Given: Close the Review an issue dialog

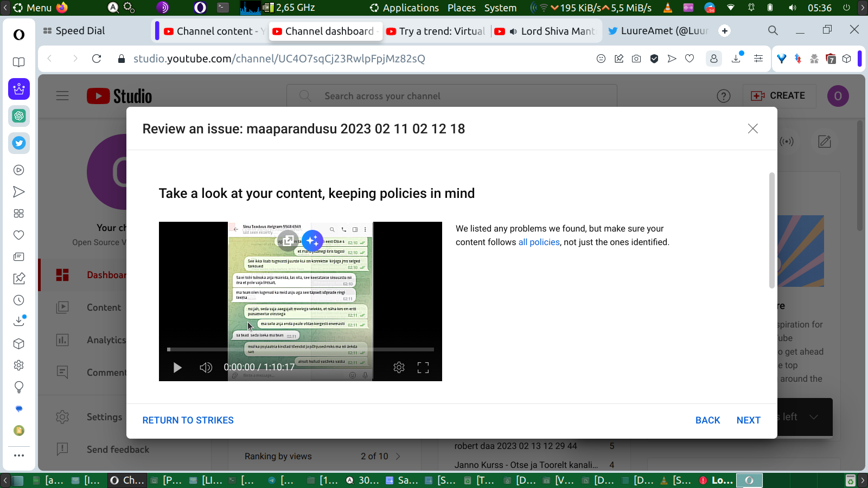Looking at the screenshot, I should [x=752, y=129].
